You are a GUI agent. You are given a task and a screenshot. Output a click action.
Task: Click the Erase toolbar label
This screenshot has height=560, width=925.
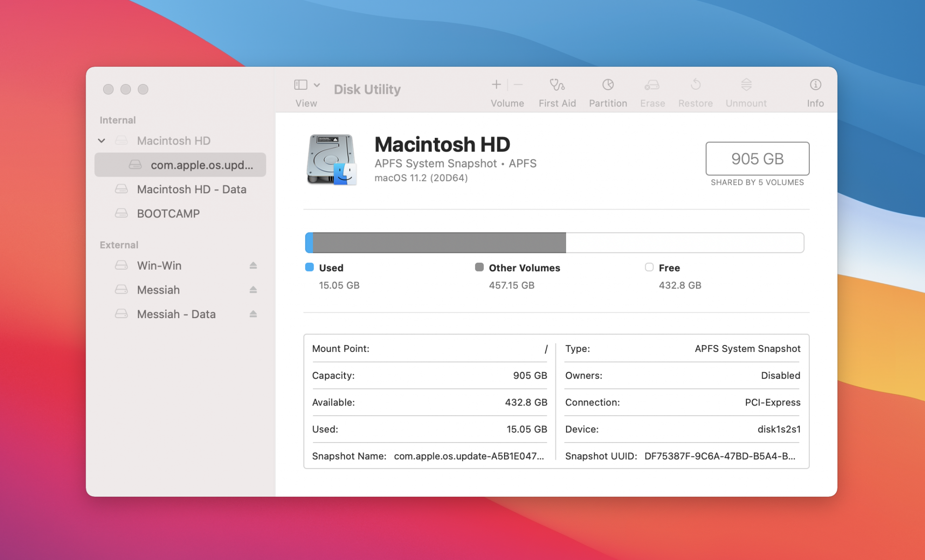tap(652, 103)
